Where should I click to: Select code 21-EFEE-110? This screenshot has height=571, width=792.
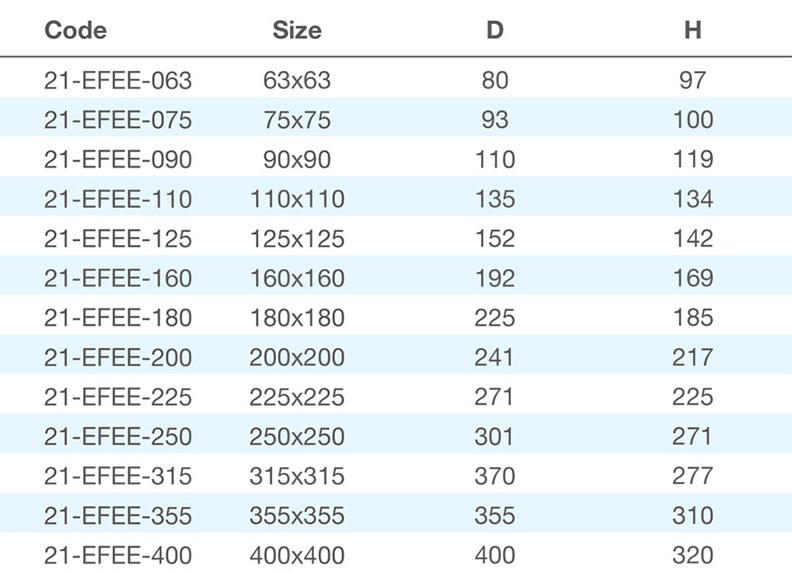coord(118,199)
